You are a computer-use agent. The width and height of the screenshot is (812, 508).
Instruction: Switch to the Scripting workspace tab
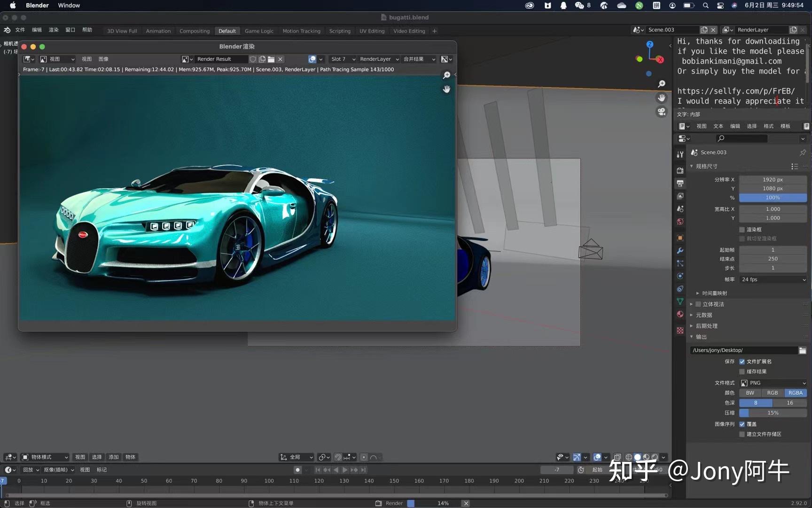[340, 31]
